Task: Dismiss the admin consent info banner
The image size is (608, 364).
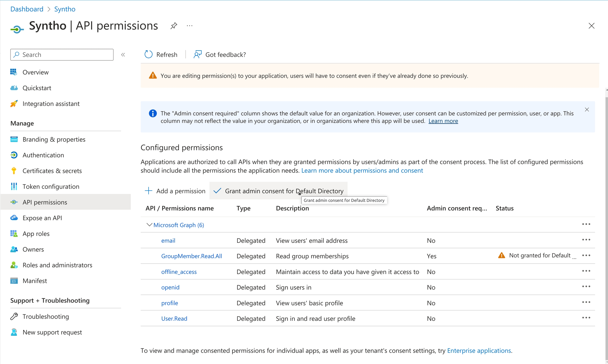Action: [x=587, y=110]
